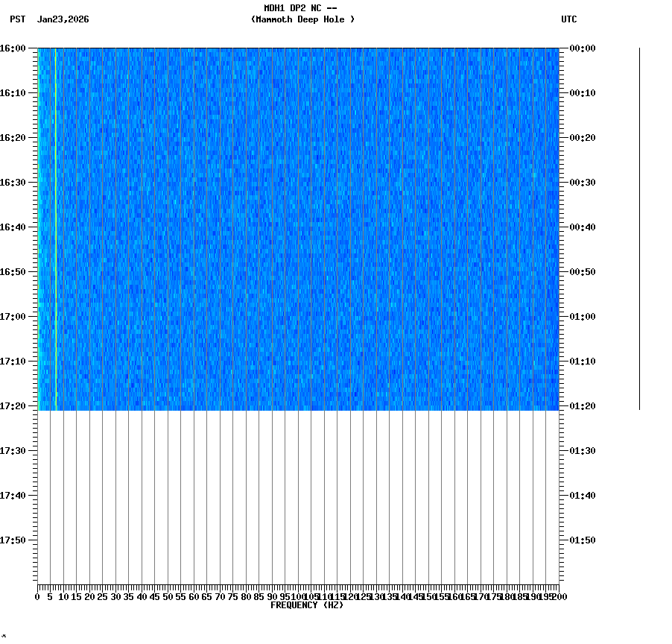The height and width of the screenshot is (644, 672).
Task: Select the Jan23,2026 date text
Action: [x=63, y=20]
